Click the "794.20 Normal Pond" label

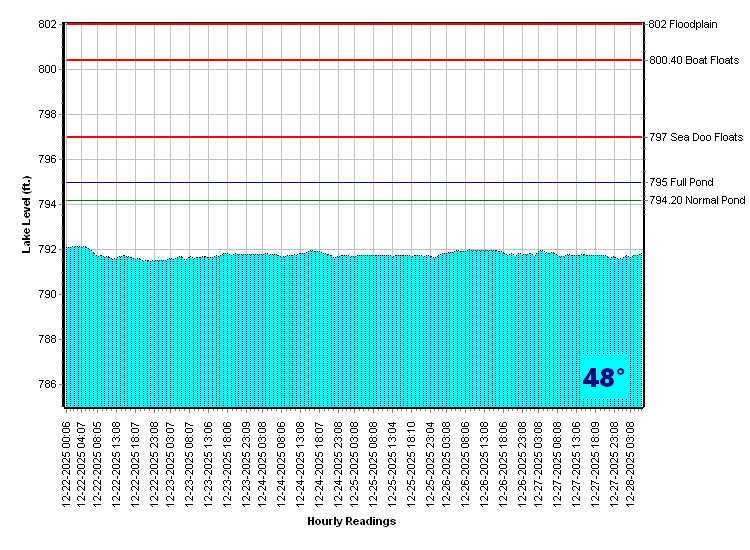(x=696, y=201)
